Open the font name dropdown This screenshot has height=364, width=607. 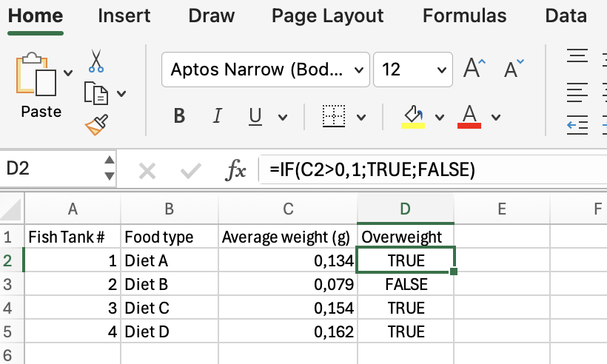click(360, 70)
